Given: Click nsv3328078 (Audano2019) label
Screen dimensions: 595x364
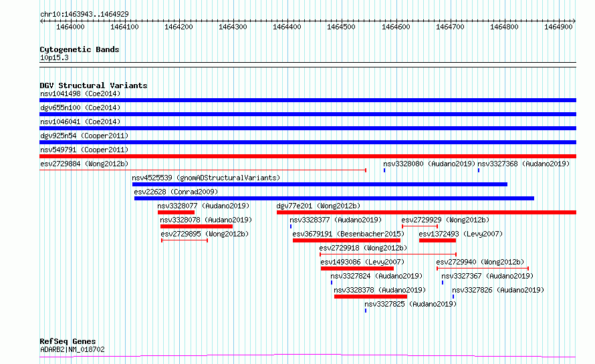Looking at the screenshot, I should pos(206,220).
